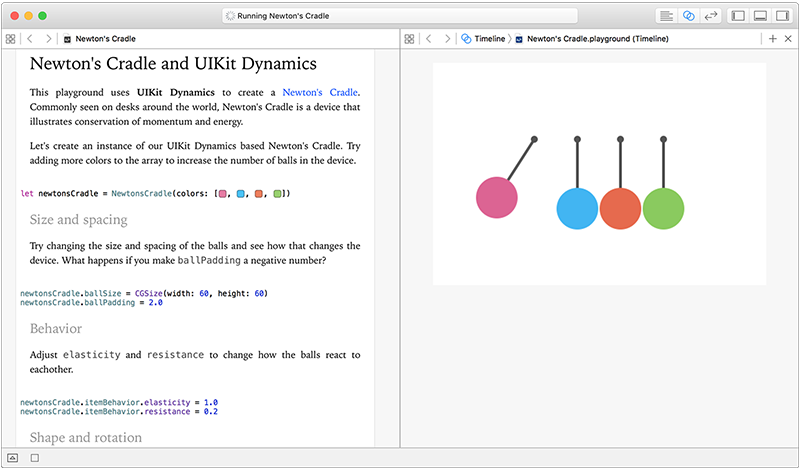The height and width of the screenshot is (470, 800).
Task: Click the green zoom window button
Action: [42, 16]
